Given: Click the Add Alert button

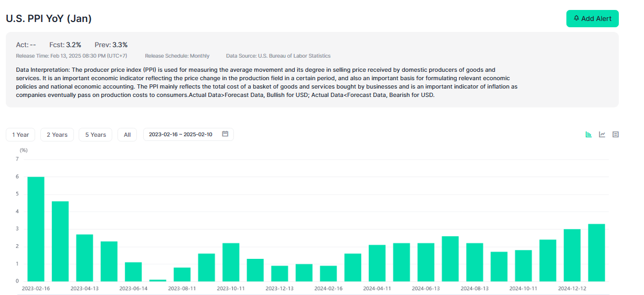Looking at the screenshot, I should [592, 18].
